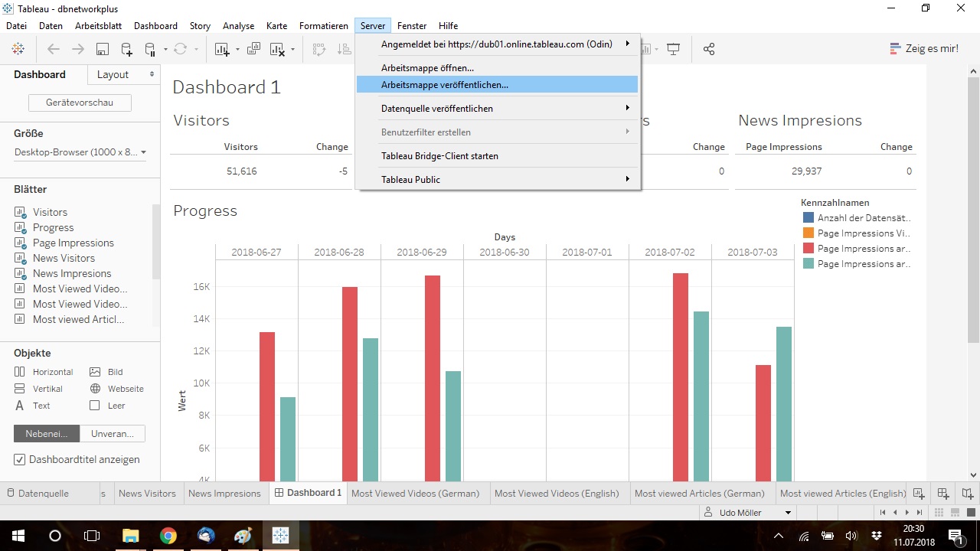Click the save workbook toolbar icon
Image resolution: width=980 pixels, height=551 pixels.
pos(102,49)
